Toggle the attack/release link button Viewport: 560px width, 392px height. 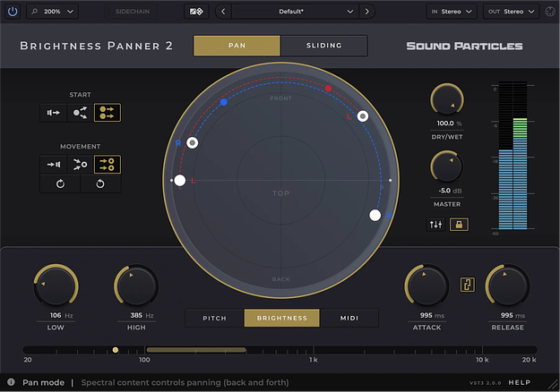(x=468, y=285)
